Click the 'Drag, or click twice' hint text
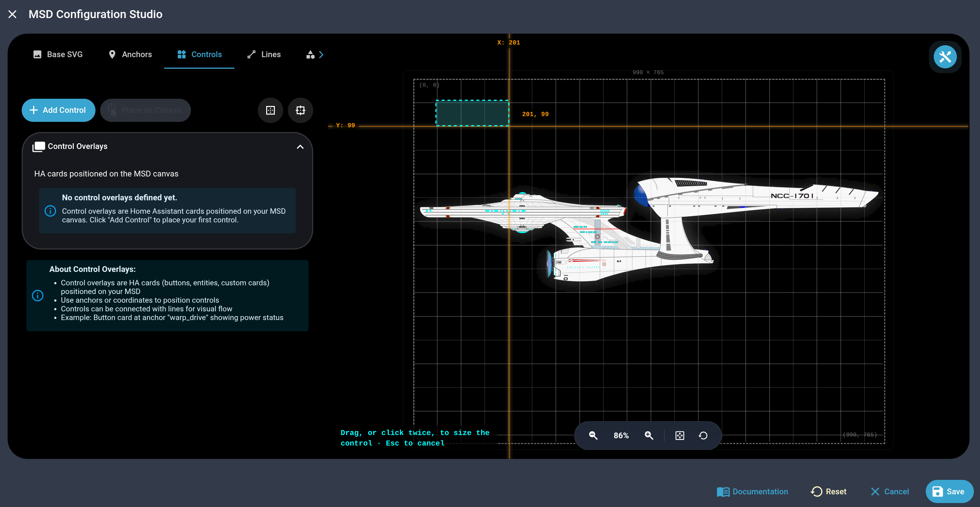The height and width of the screenshot is (507, 980). tap(415, 438)
